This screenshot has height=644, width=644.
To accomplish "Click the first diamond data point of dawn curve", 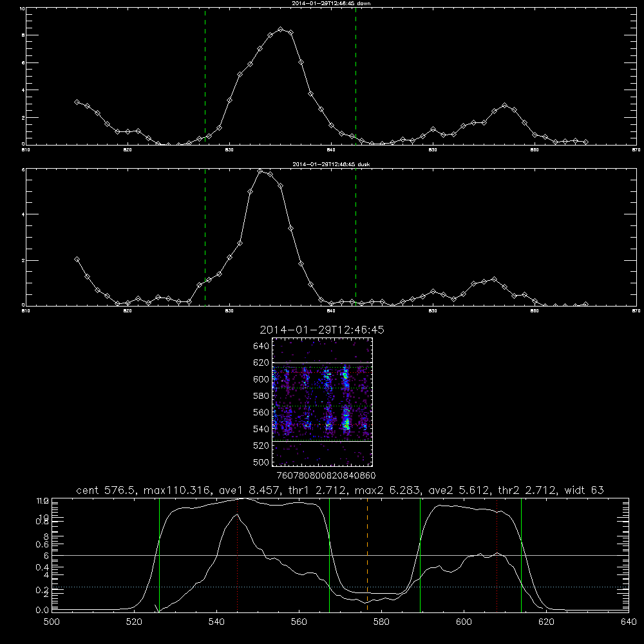I will pos(77,102).
